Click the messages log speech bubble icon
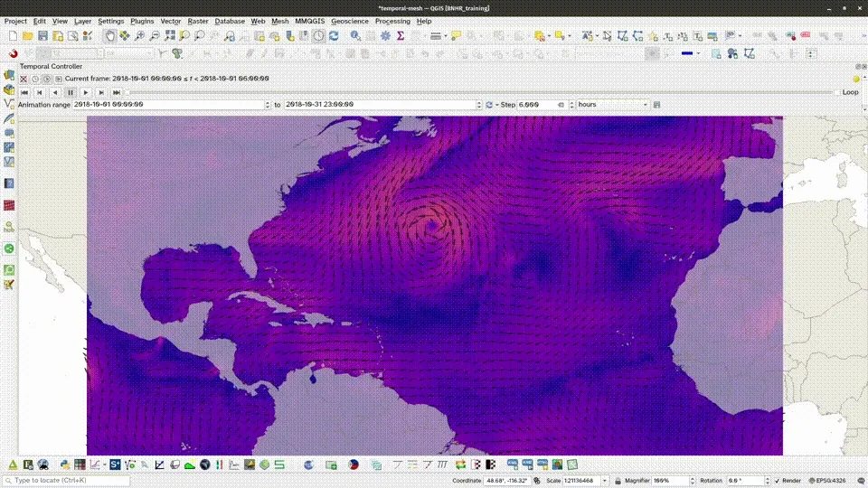This screenshot has height=488, width=868. [x=862, y=481]
